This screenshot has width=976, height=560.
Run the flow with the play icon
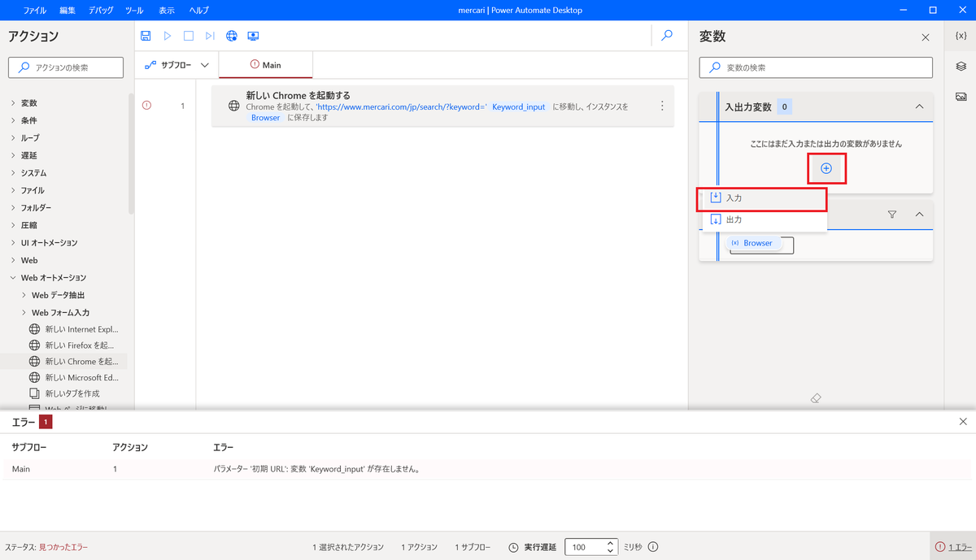167,36
